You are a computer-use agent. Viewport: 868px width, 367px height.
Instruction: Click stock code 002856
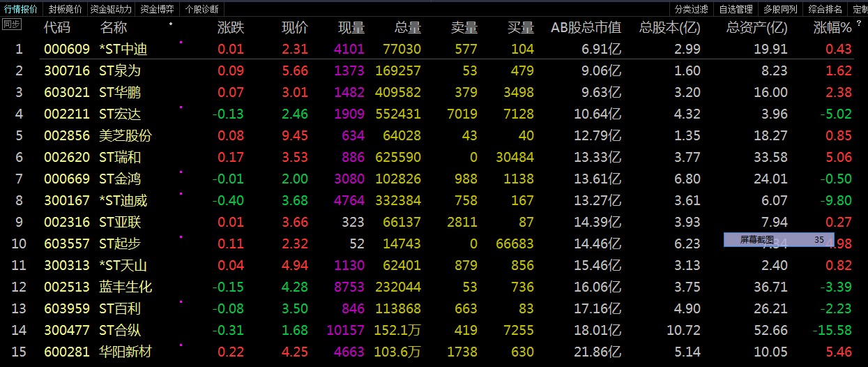(67, 136)
